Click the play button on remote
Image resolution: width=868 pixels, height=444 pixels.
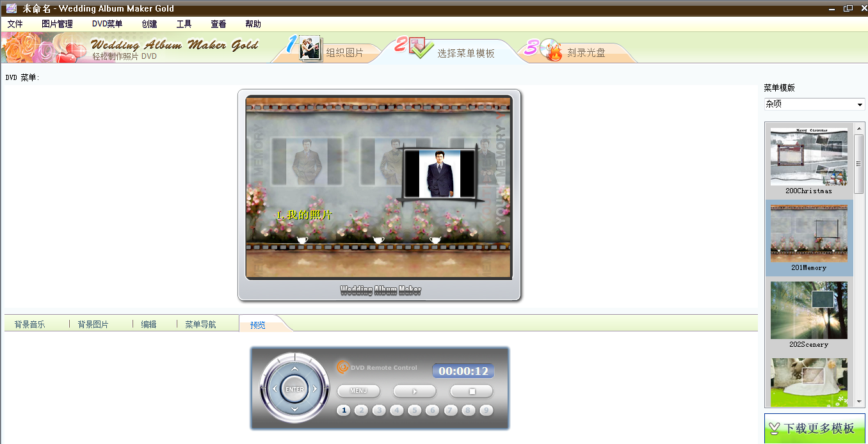coord(415,391)
